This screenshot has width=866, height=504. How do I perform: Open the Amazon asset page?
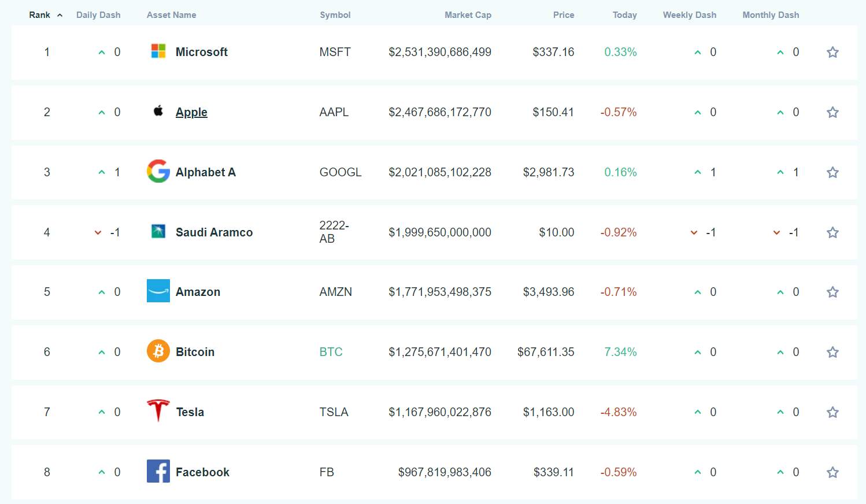click(198, 292)
